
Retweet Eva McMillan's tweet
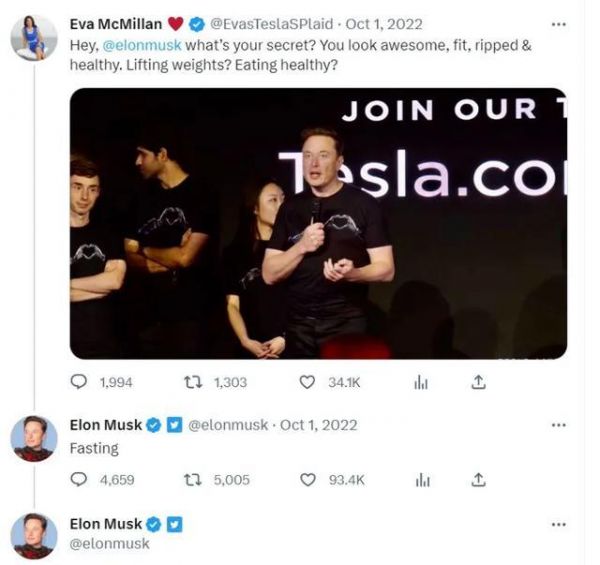click(194, 382)
